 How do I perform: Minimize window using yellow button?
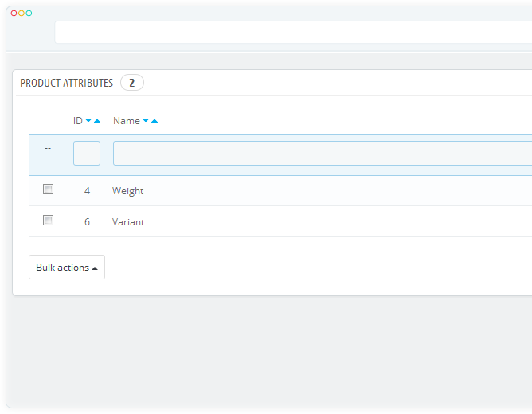coord(22,14)
